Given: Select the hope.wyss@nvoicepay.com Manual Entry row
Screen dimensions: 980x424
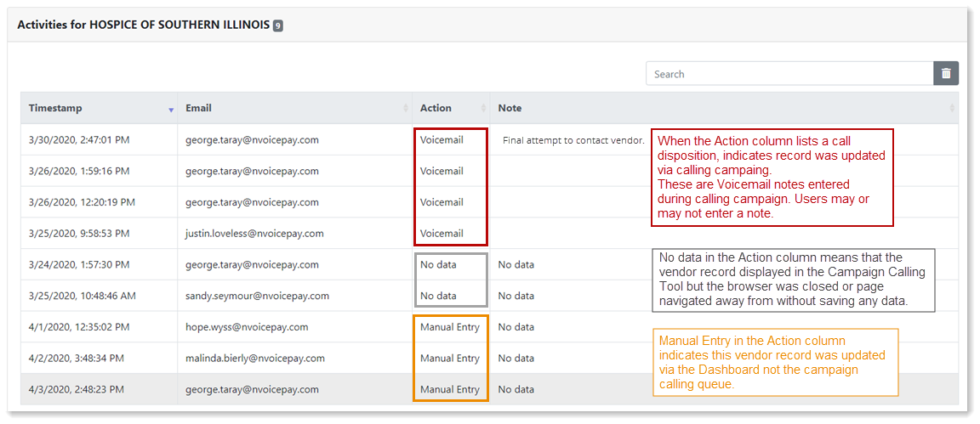Looking at the screenshot, I should (x=489, y=326).
